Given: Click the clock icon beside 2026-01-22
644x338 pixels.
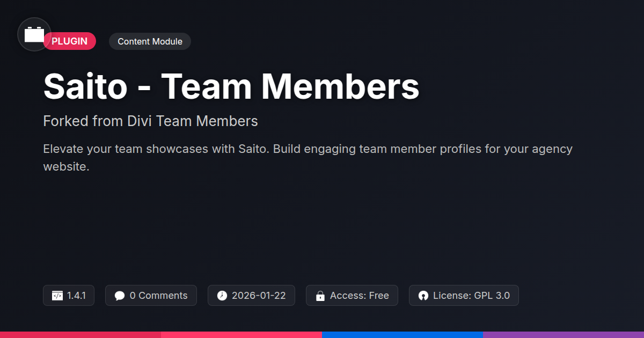Looking at the screenshot, I should (x=222, y=296).
